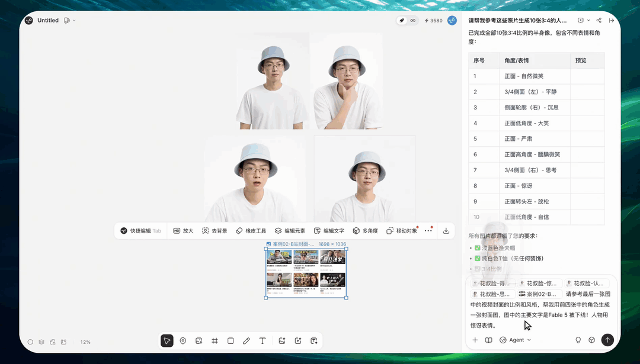The height and width of the screenshot is (364, 640).
Task: Open the AI text generator tool
Action: point(314,341)
